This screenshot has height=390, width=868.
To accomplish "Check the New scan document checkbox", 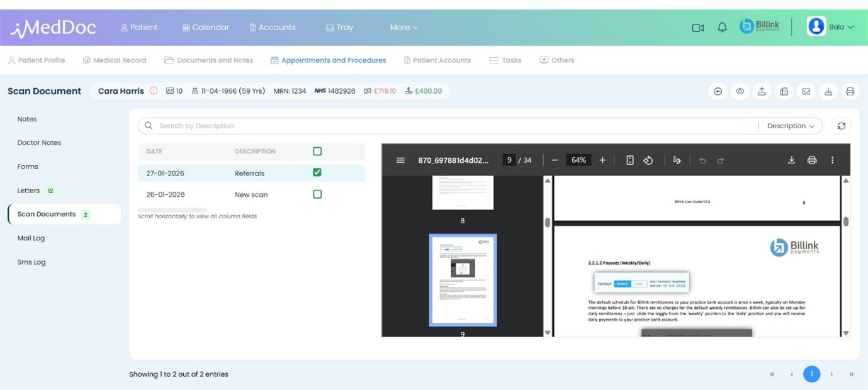I will [x=317, y=194].
